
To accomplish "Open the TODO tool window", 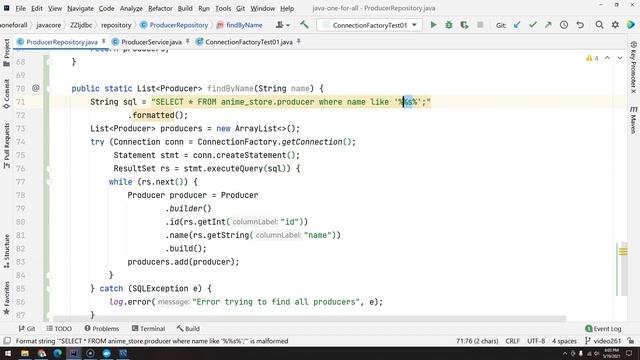I will (x=59, y=328).
